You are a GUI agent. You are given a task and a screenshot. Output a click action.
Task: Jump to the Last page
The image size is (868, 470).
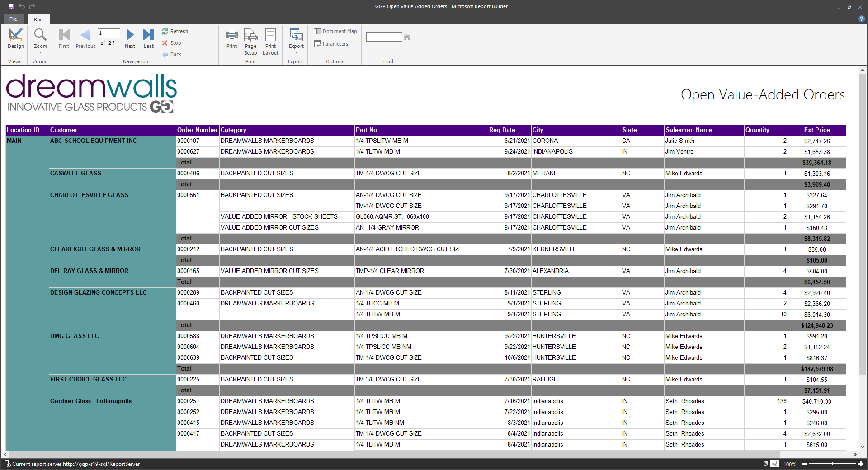pos(148,38)
